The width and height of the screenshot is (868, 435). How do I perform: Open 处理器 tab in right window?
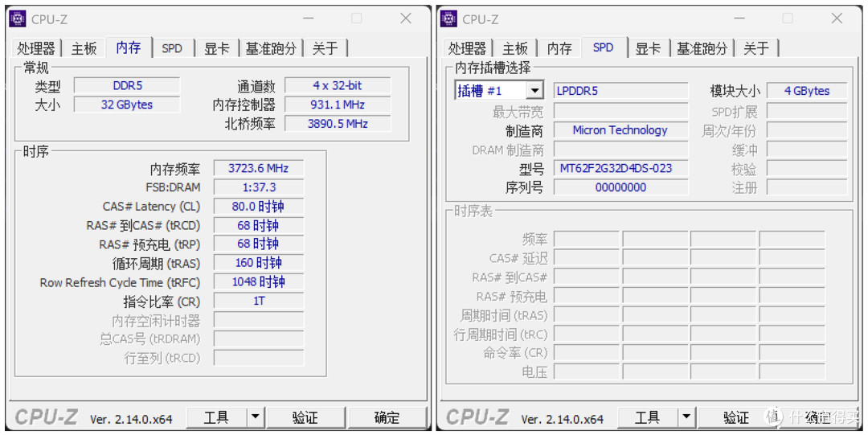coord(467,48)
